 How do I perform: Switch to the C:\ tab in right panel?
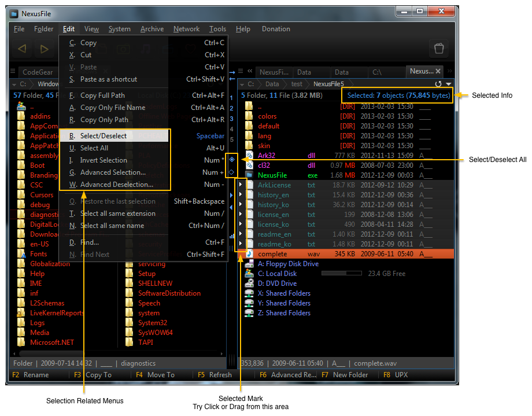tap(386, 72)
